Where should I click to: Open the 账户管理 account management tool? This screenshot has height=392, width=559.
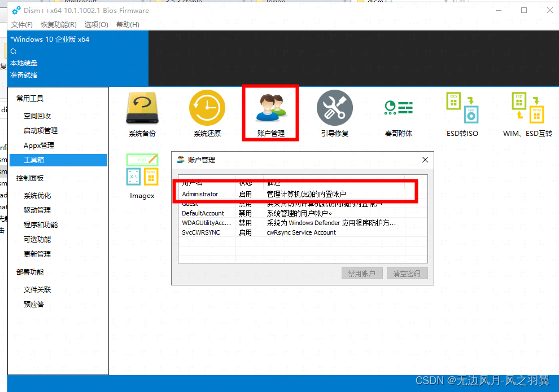pos(270,114)
